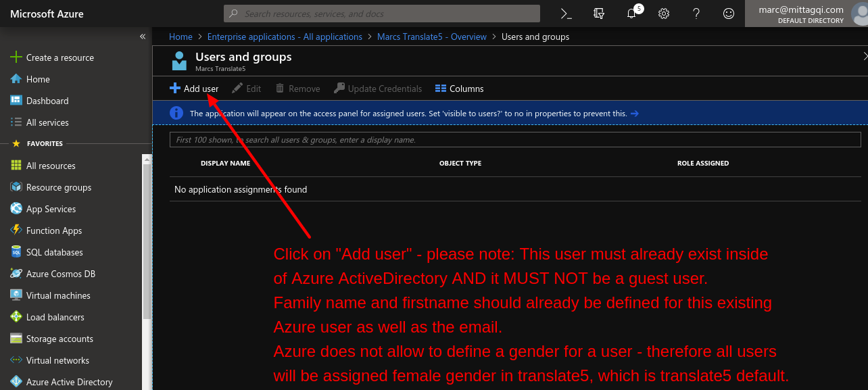The width and height of the screenshot is (868, 390).
Task: Click the Remove toolbar button
Action: [x=297, y=89]
